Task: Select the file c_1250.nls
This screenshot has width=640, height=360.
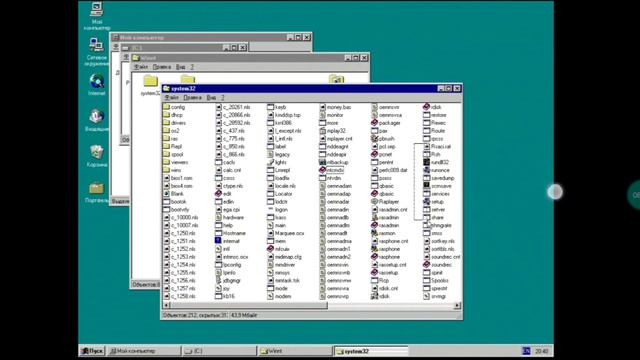Action: point(180,233)
